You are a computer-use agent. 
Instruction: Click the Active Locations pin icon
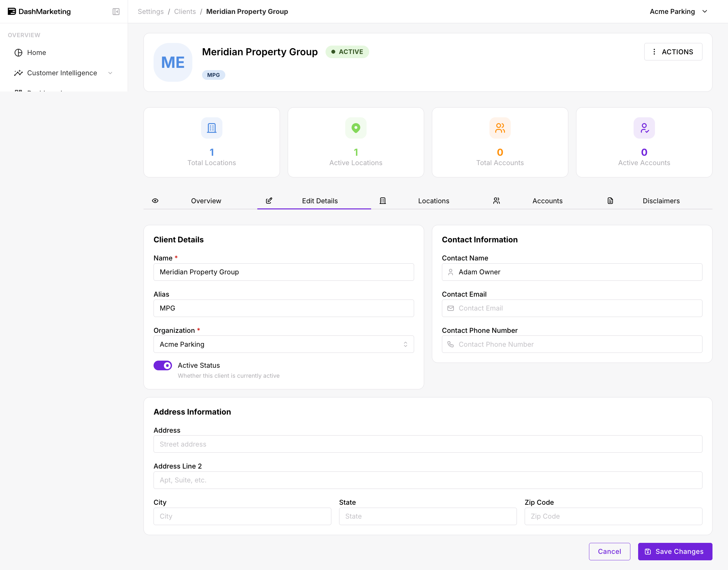coord(356,128)
